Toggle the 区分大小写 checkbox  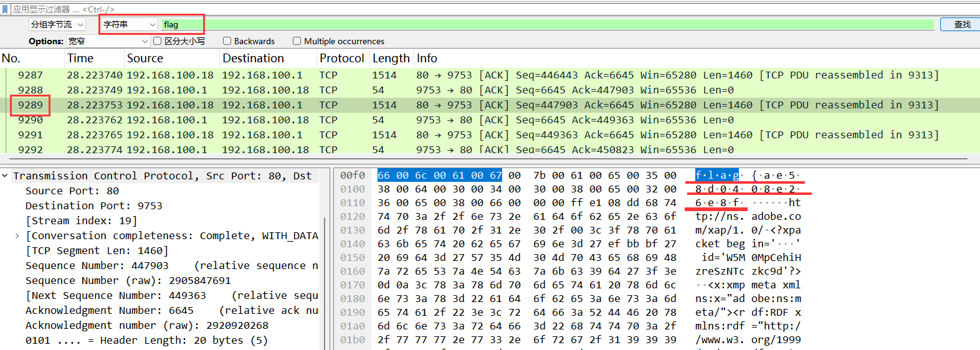click(158, 41)
